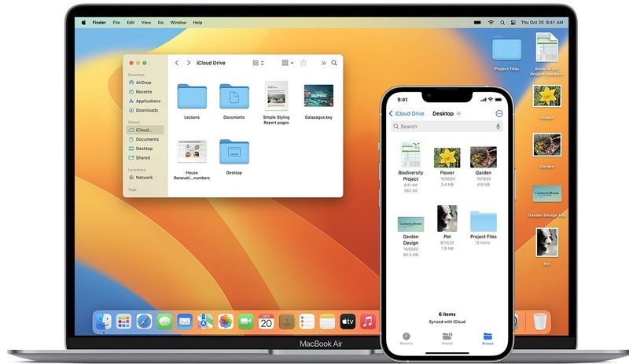This screenshot has width=629, height=364.
Task: Expand Finder toolbar overflow chevrons
Action: pyautogui.click(x=323, y=63)
